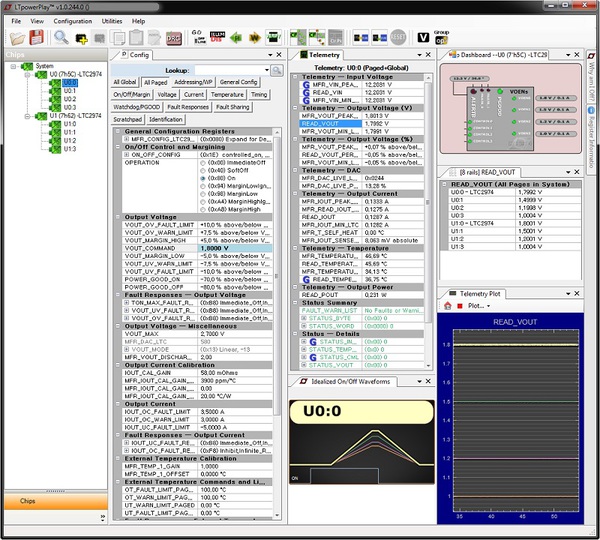Collapse the U1 (7h62) LTC2974 tree node

coord(29,116)
